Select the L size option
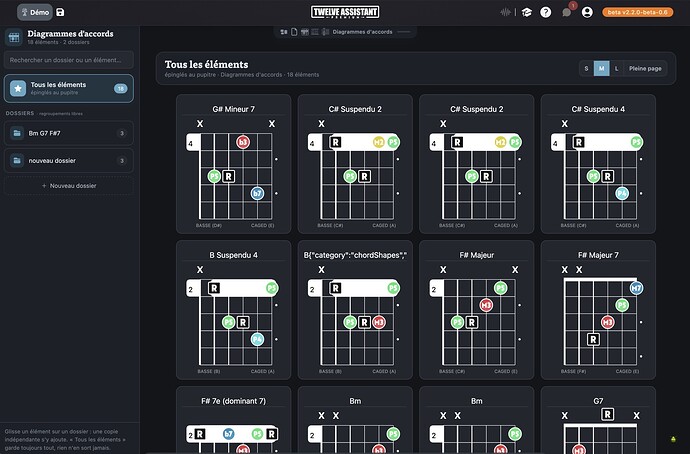The height and width of the screenshot is (454, 690). pyautogui.click(x=617, y=69)
